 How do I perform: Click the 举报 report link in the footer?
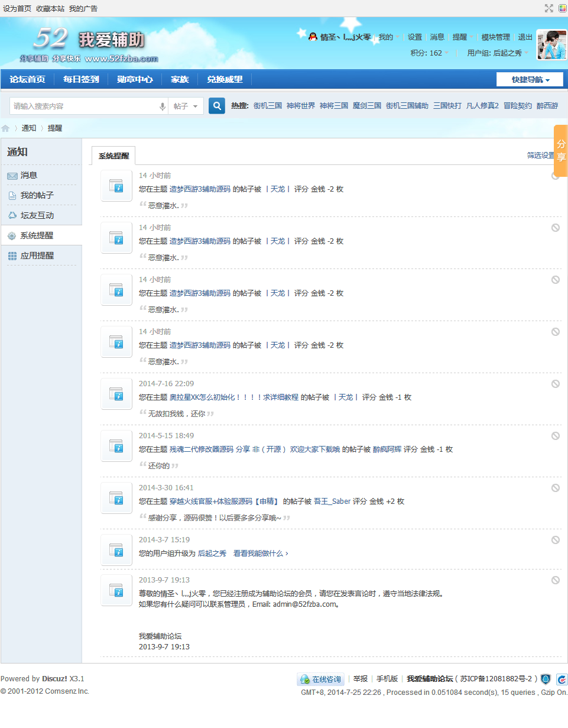click(361, 679)
